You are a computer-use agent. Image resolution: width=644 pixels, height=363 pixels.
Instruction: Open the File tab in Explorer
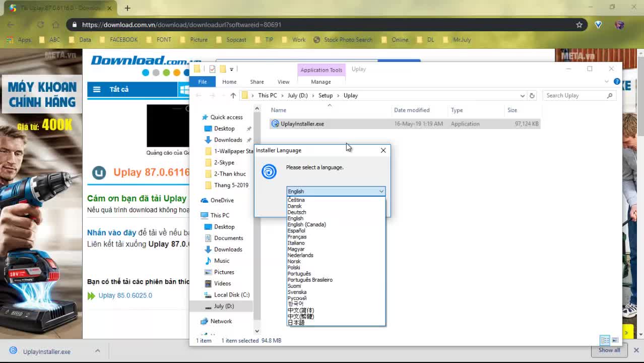[x=202, y=82]
